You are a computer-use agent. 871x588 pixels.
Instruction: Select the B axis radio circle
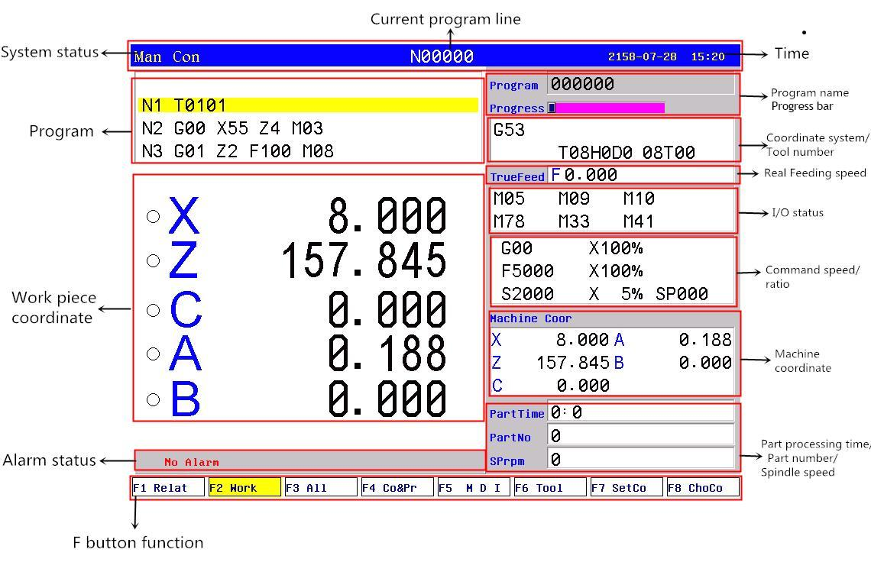point(154,400)
